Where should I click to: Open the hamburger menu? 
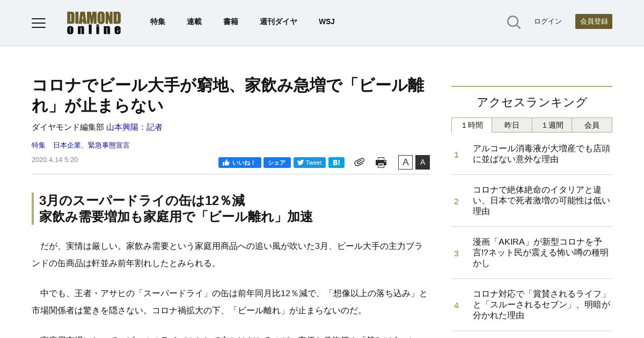(x=39, y=23)
